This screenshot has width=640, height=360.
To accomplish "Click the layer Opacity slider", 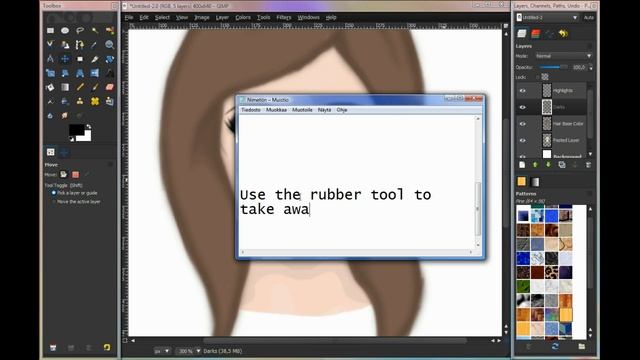I will [x=553, y=67].
